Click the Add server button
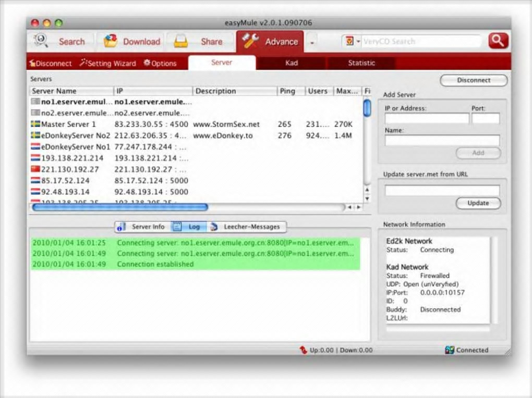This screenshot has width=532, height=398. coord(478,153)
